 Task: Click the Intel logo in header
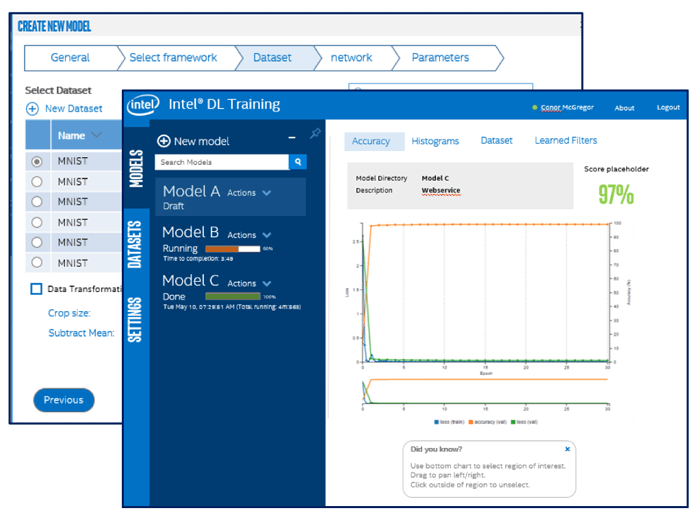click(143, 105)
